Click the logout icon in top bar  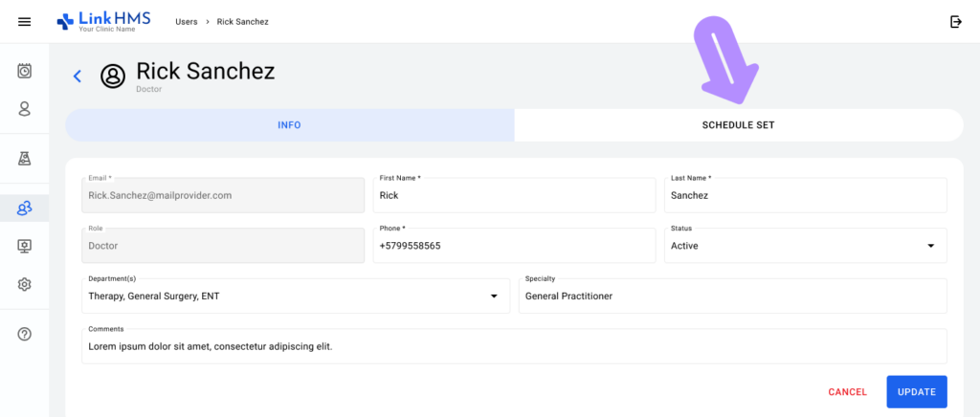point(956,22)
